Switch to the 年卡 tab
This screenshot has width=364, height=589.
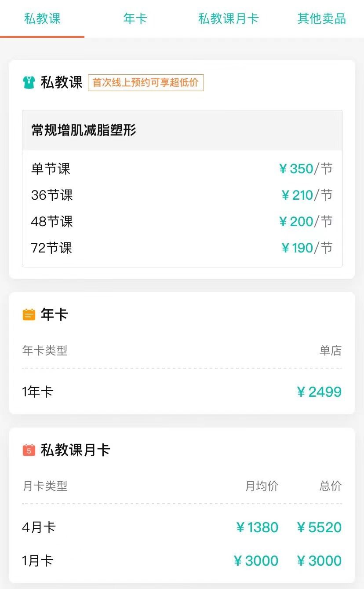click(x=135, y=18)
